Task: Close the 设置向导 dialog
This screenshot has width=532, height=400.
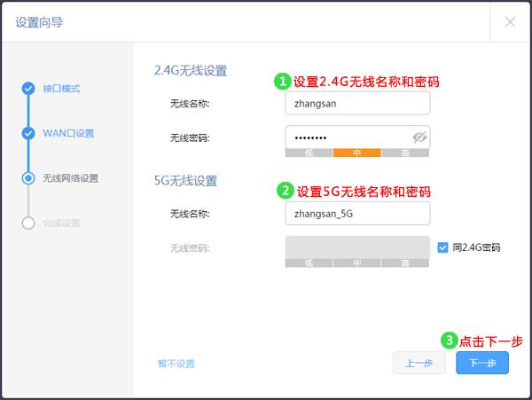Action: (510, 21)
